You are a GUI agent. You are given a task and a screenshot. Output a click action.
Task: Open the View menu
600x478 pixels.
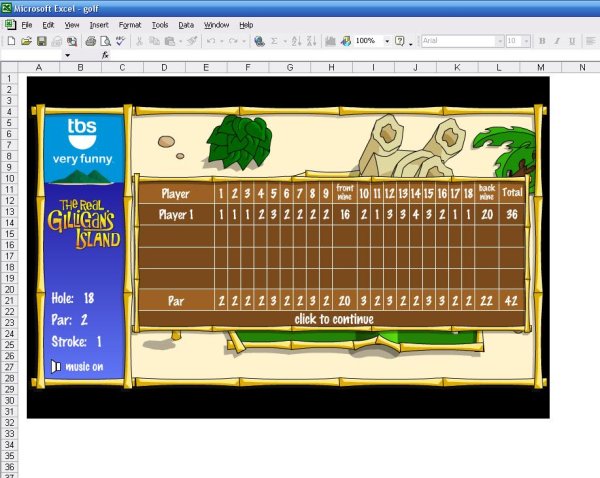point(72,25)
